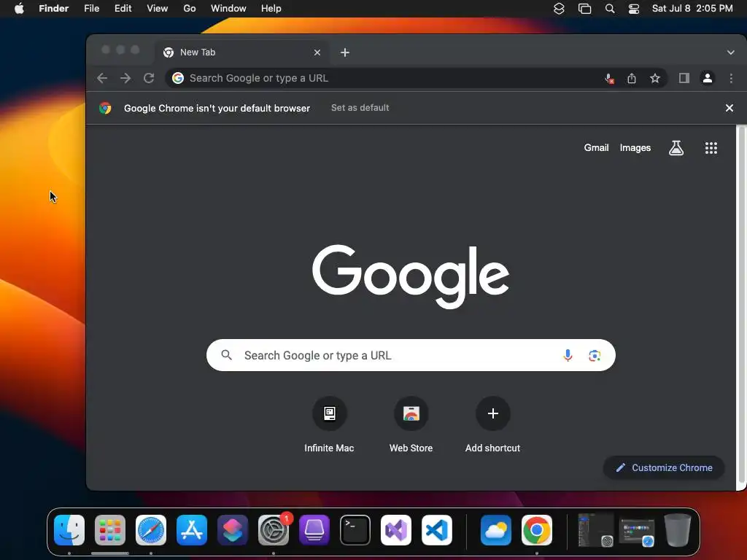Select the New Tab tab
The width and height of the screenshot is (747, 560).
click(x=241, y=52)
